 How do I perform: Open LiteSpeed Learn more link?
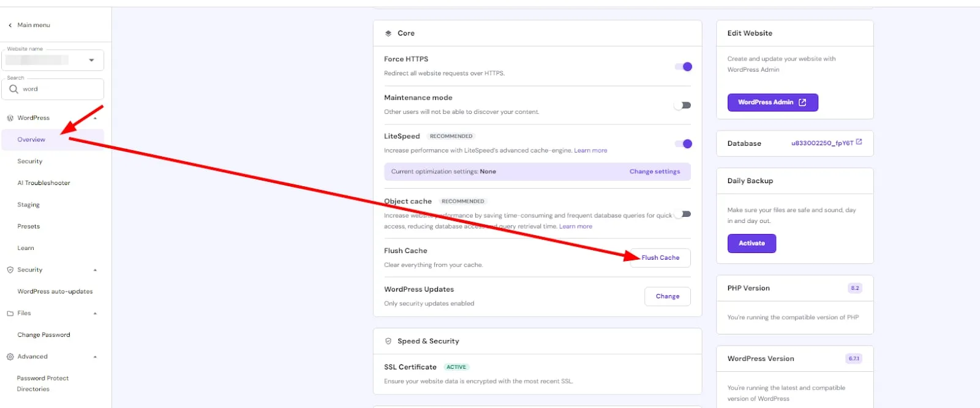click(590, 151)
